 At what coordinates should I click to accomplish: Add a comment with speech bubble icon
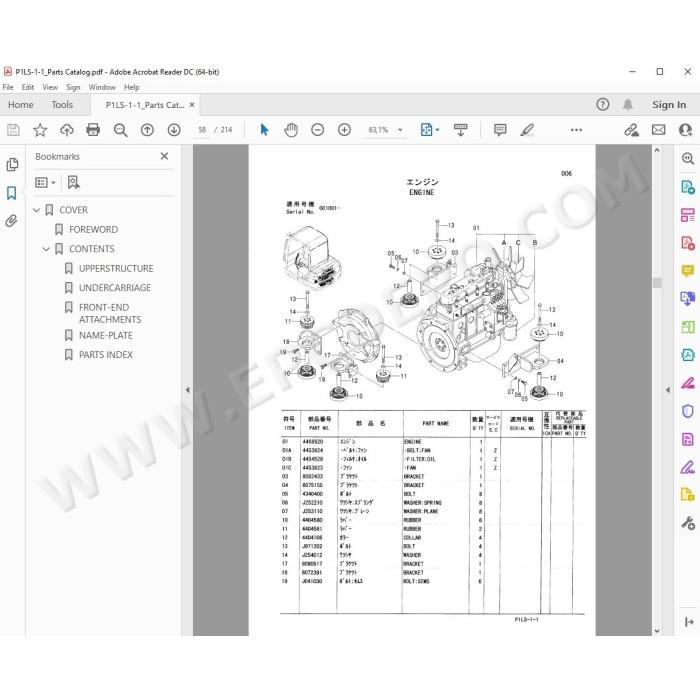click(x=500, y=130)
